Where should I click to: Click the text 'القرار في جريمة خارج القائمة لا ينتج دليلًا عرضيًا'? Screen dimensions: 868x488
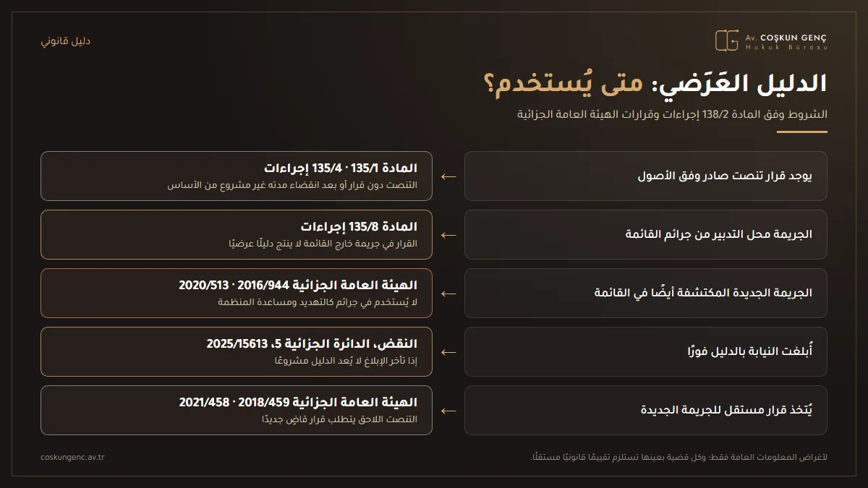(322, 244)
